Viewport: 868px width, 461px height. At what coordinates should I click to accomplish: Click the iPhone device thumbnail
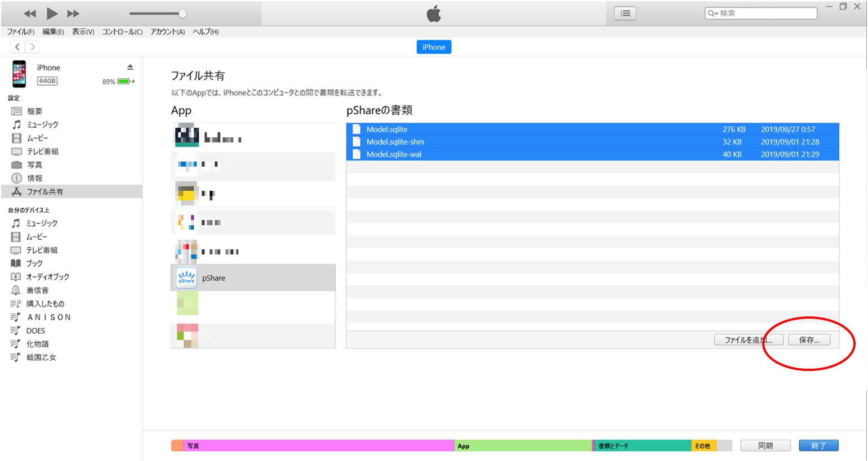coord(19,74)
